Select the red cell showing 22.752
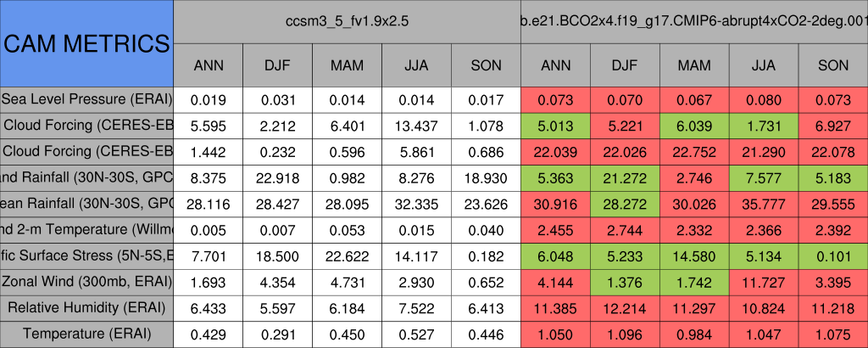The height and width of the screenshot is (348, 868). click(x=694, y=151)
